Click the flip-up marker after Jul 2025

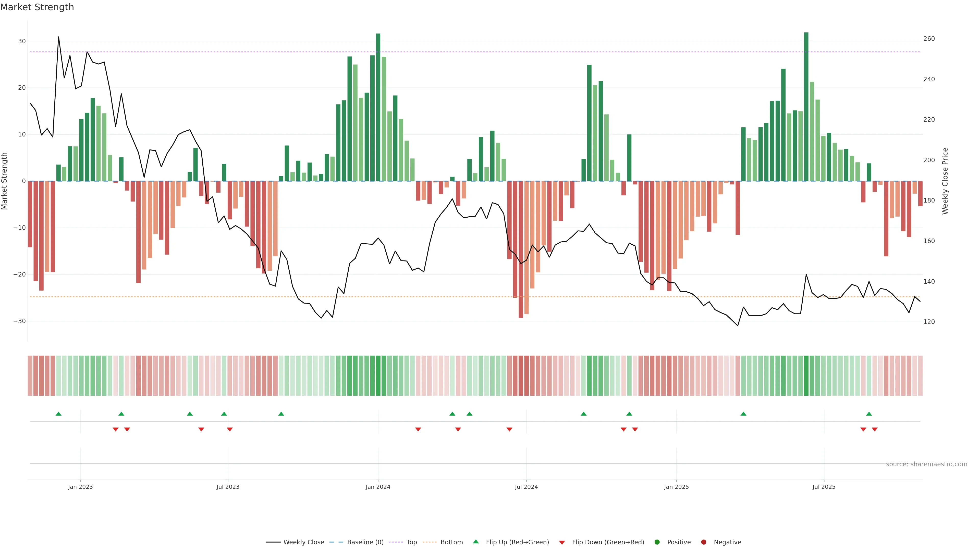pyautogui.click(x=869, y=414)
